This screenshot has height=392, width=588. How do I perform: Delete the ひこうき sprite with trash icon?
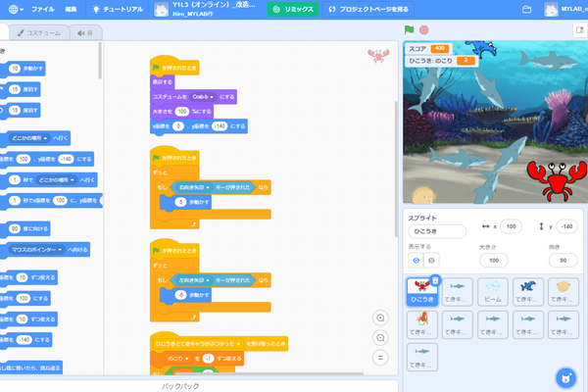435,280
